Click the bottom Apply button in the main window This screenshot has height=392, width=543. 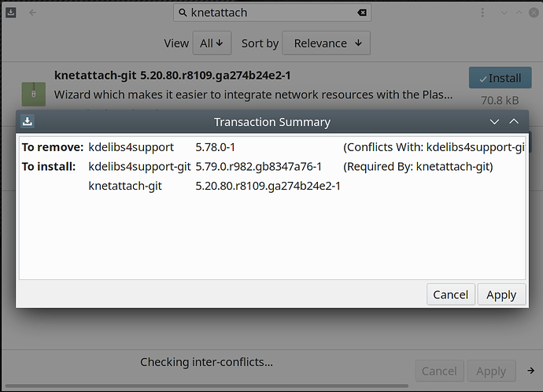pyautogui.click(x=491, y=371)
